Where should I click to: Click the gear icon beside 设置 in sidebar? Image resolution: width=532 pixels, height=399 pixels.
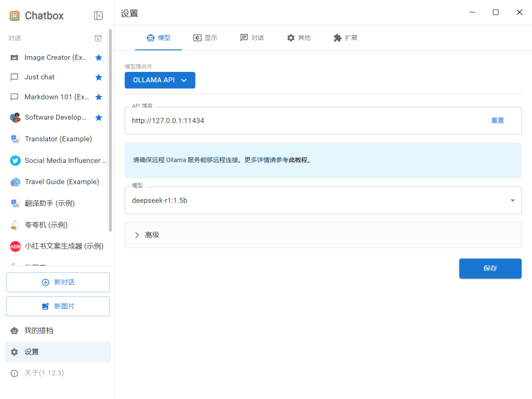click(x=14, y=352)
